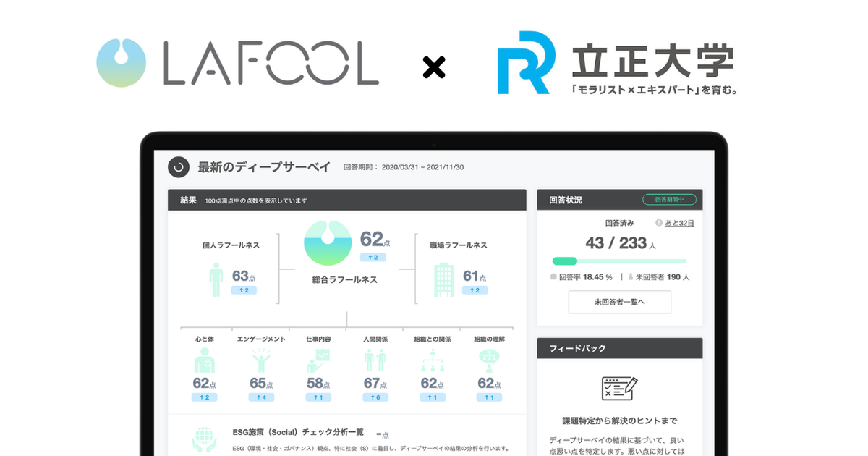Open ESG施策（Social）チェック分析一覧 heading
This screenshot has height=456, width=868.
[x=299, y=432]
